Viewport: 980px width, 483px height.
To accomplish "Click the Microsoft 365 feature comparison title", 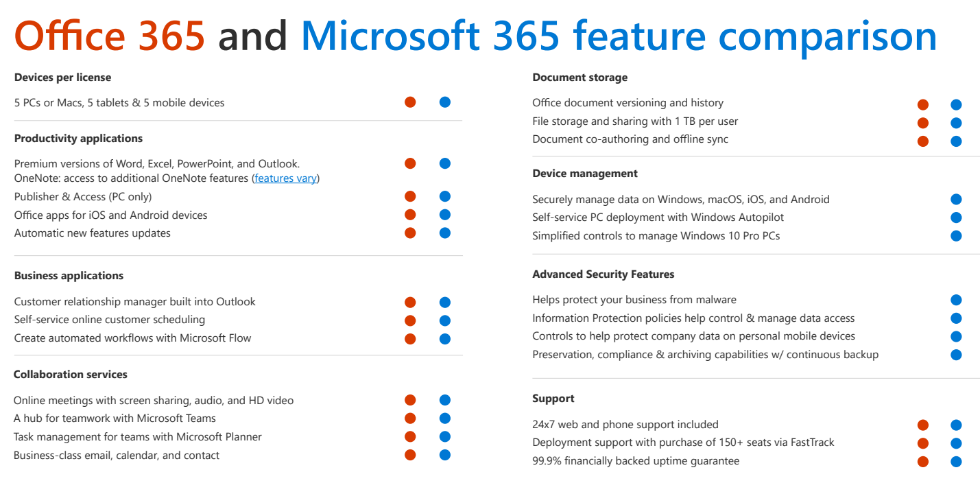I will [619, 35].
